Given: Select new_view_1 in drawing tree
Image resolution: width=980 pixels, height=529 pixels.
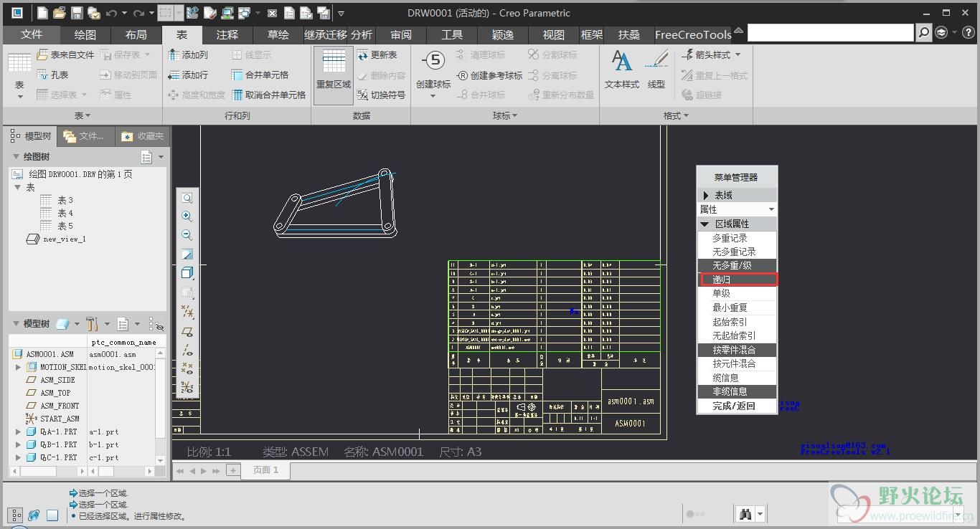Looking at the screenshot, I should pyautogui.click(x=56, y=239).
